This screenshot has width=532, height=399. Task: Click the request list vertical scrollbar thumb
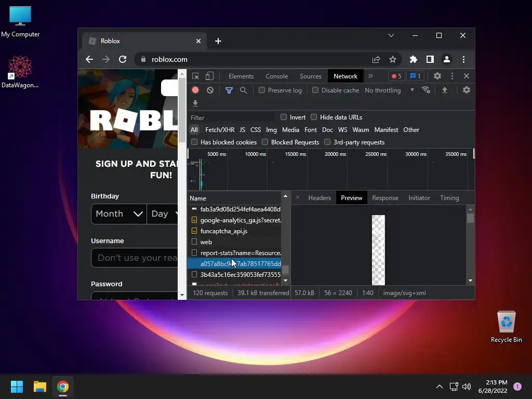(286, 270)
